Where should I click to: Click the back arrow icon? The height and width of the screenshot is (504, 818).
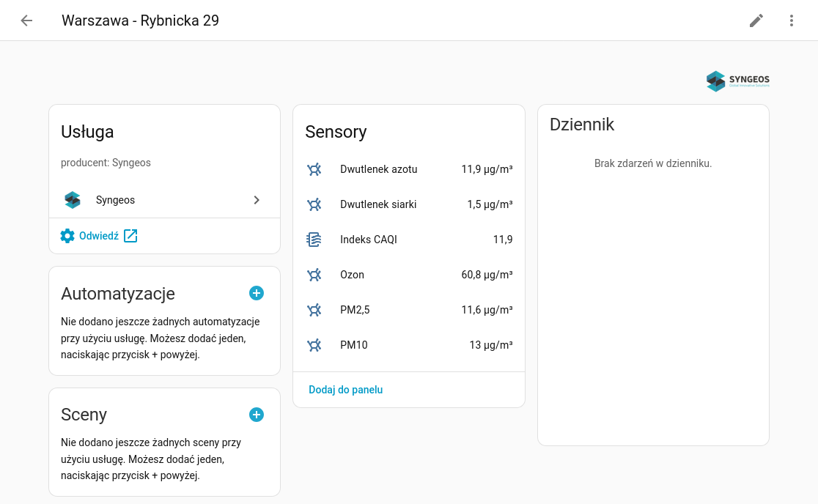coord(26,21)
